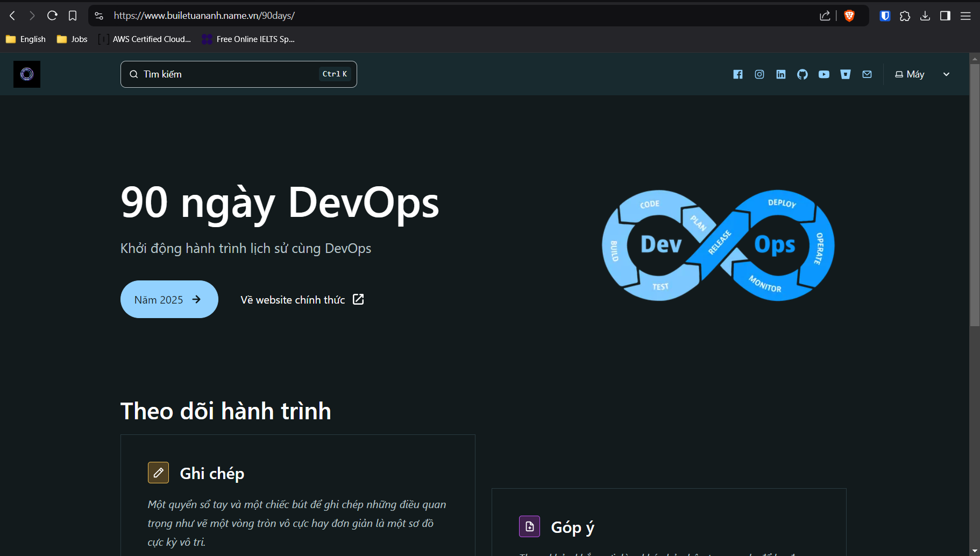This screenshot has height=556, width=980.
Task: Open Bitwarden extension icon
Action: point(885,16)
